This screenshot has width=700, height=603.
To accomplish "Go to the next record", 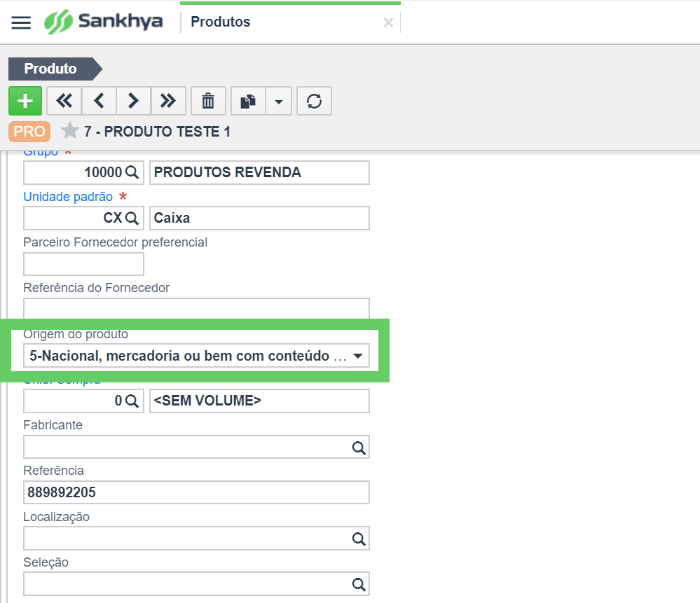I will [133, 102].
